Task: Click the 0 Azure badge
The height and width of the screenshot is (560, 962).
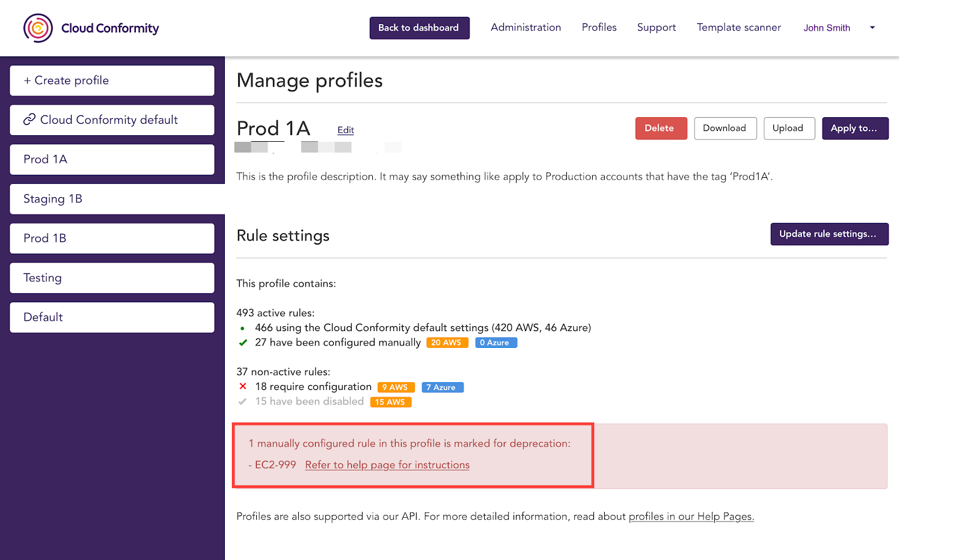Action: 496,342
